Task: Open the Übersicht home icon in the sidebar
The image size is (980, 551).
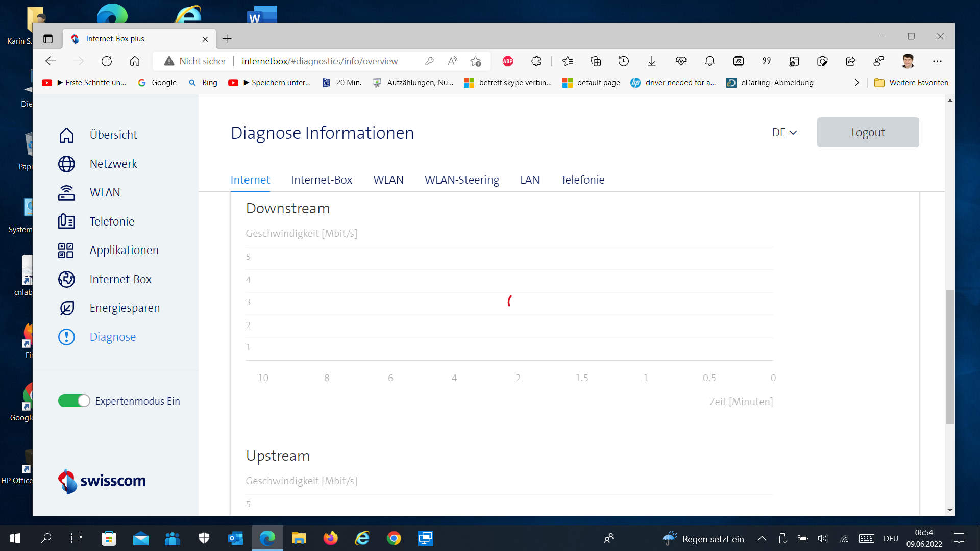Action: (x=66, y=135)
